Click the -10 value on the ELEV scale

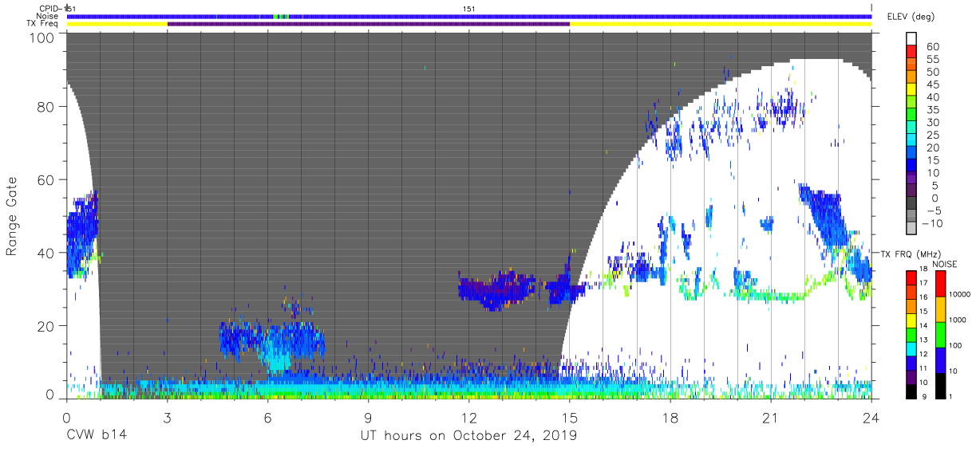pyautogui.click(x=932, y=224)
